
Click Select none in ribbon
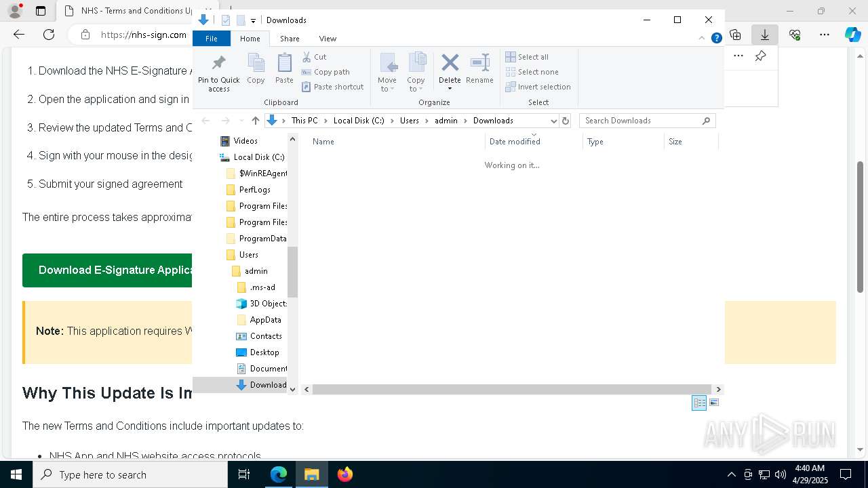click(x=532, y=72)
